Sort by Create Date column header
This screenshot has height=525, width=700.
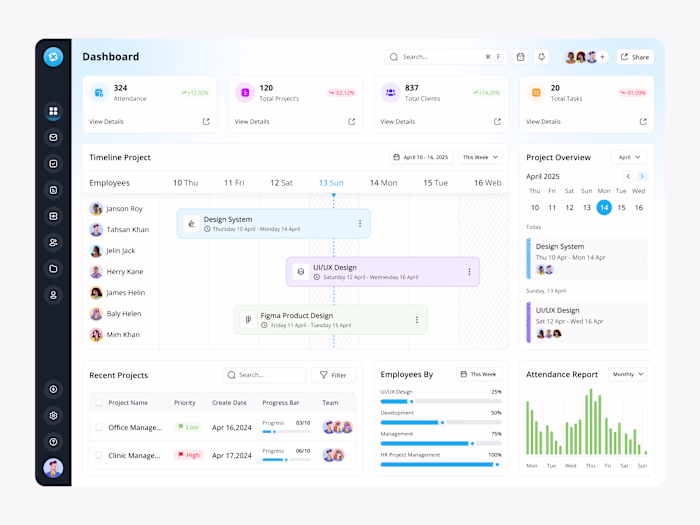click(x=229, y=403)
